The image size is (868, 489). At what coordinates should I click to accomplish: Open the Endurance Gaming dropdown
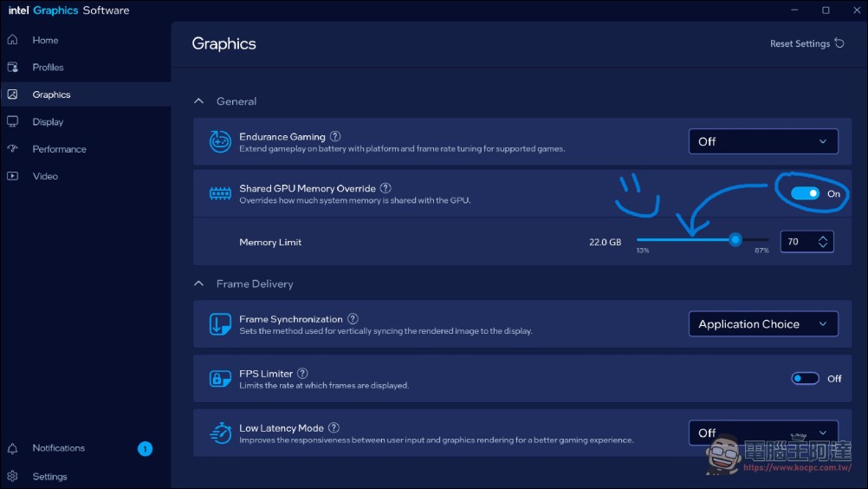(x=763, y=141)
